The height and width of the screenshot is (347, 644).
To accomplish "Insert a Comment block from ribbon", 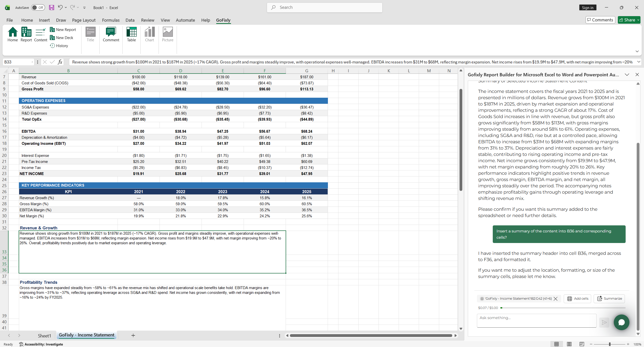I will pyautogui.click(x=111, y=34).
